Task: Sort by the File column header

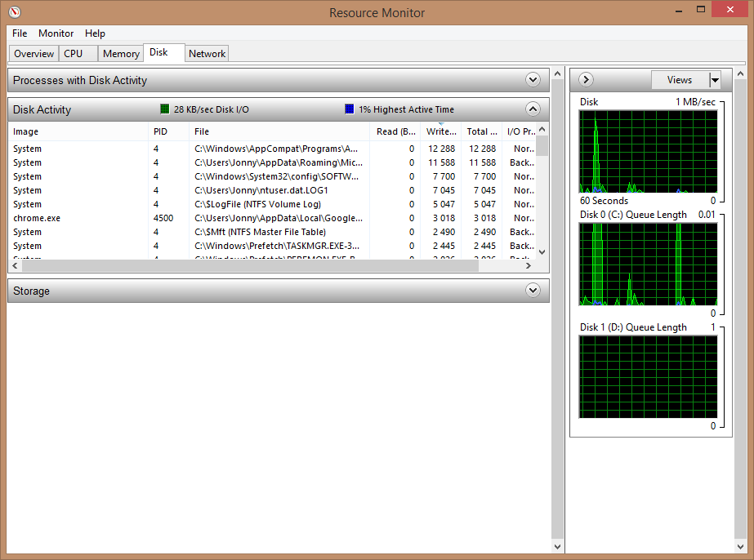Action: 279,131
